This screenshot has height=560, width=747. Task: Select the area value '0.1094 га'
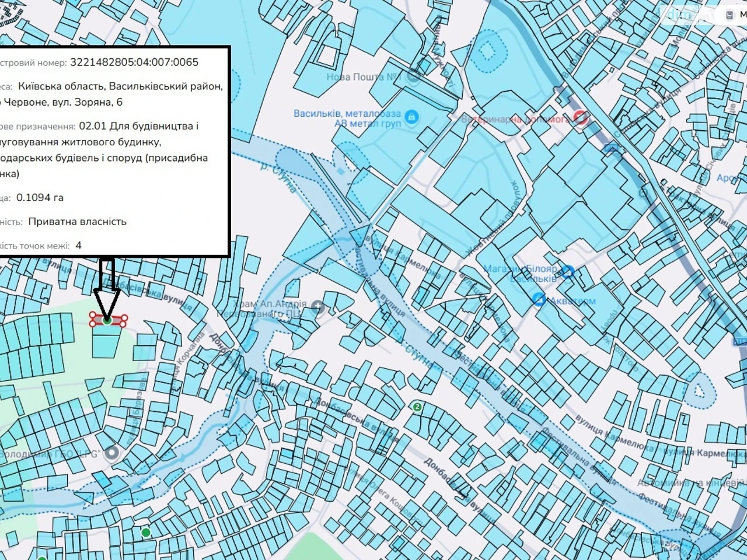tap(40, 198)
